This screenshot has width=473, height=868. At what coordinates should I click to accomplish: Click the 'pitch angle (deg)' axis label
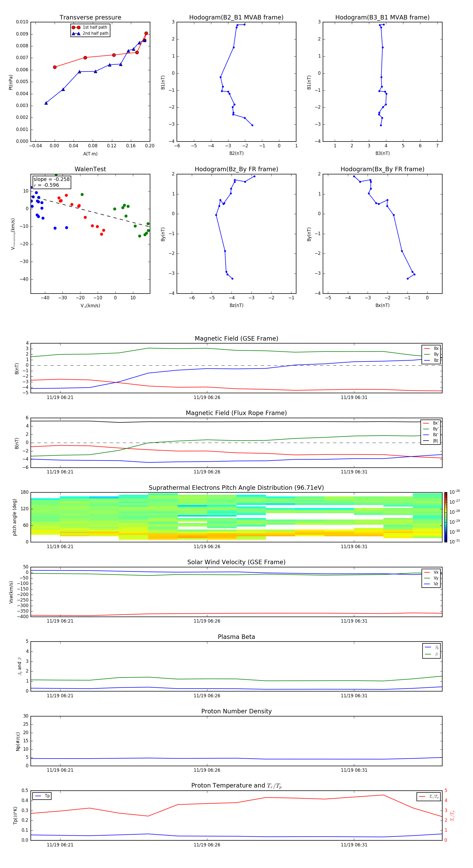pyautogui.click(x=14, y=517)
